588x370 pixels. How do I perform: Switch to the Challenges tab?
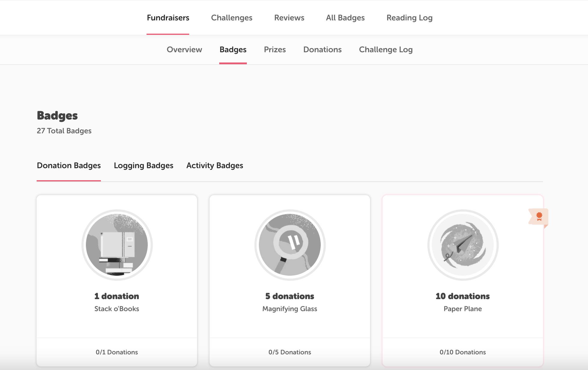pyautogui.click(x=232, y=18)
